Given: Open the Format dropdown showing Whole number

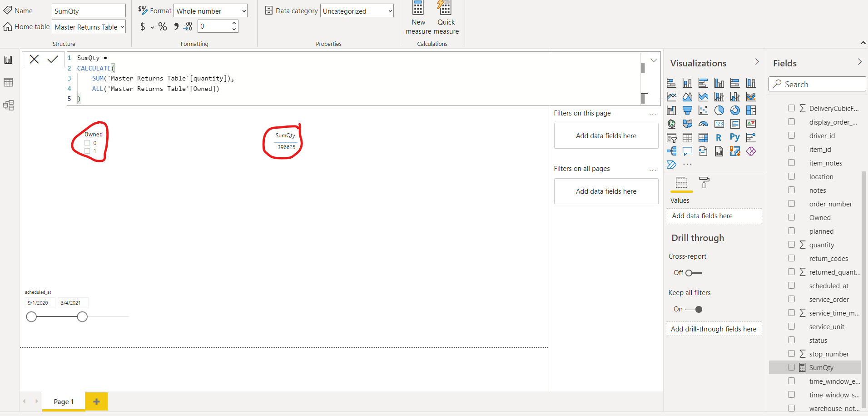Looking at the screenshot, I should click(210, 11).
